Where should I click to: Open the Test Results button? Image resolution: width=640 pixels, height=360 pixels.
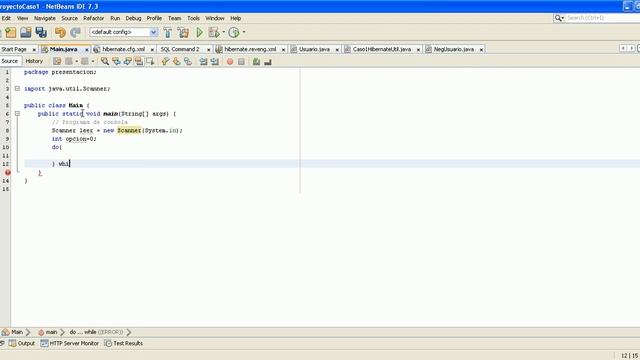point(124,343)
